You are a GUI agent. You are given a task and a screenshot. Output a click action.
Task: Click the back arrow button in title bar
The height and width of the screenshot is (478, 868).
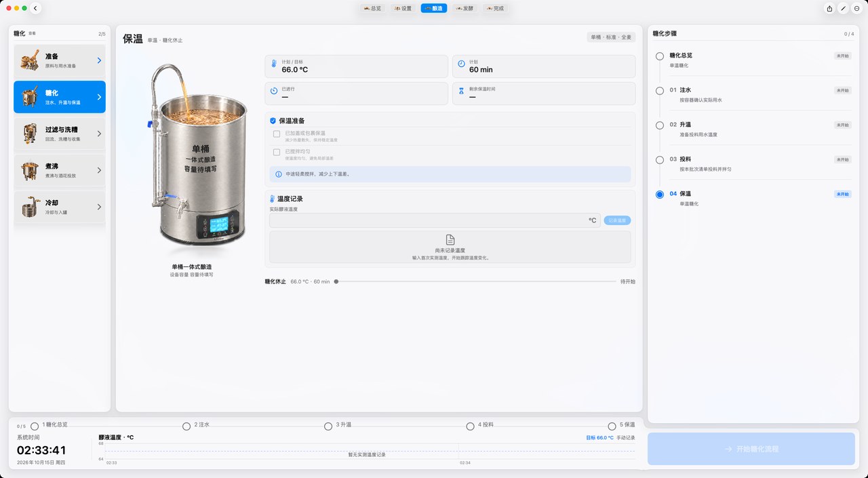click(35, 8)
